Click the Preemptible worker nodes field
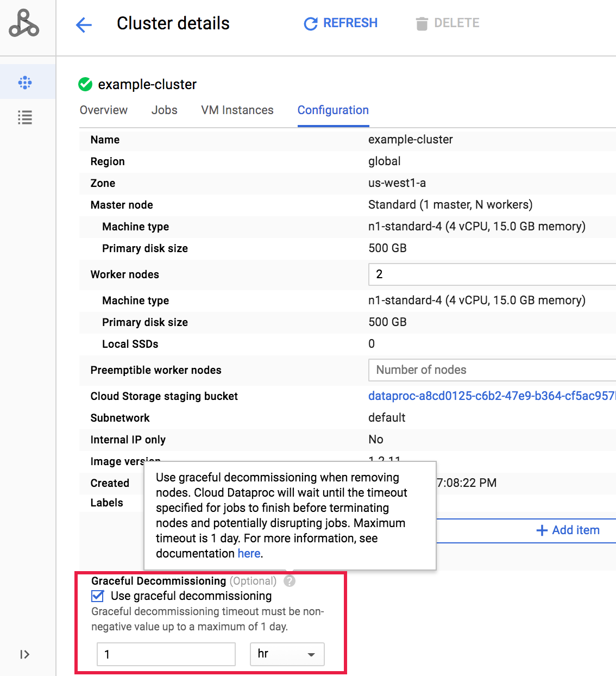The height and width of the screenshot is (676, 616). click(x=492, y=370)
